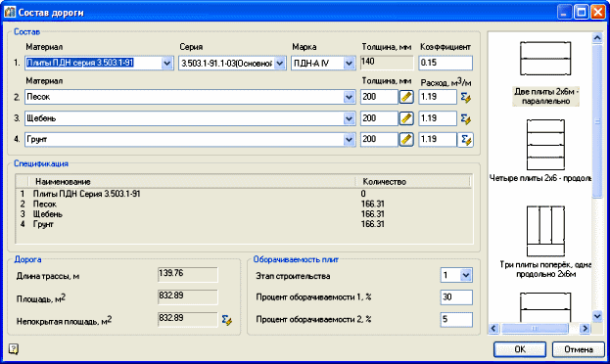Click the sum calculator icon for Песок
This screenshot has width=610, height=364.
[x=466, y=97]
